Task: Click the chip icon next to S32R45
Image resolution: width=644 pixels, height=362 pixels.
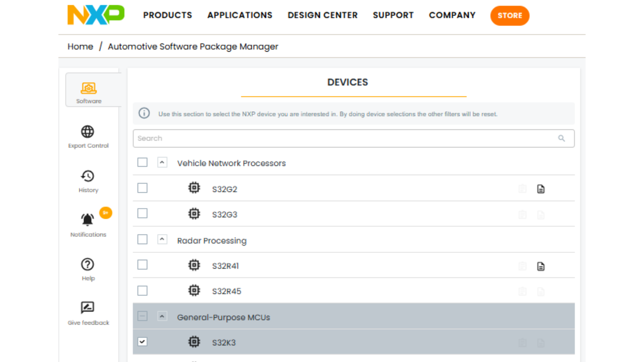Action: [x=194, y=290]
